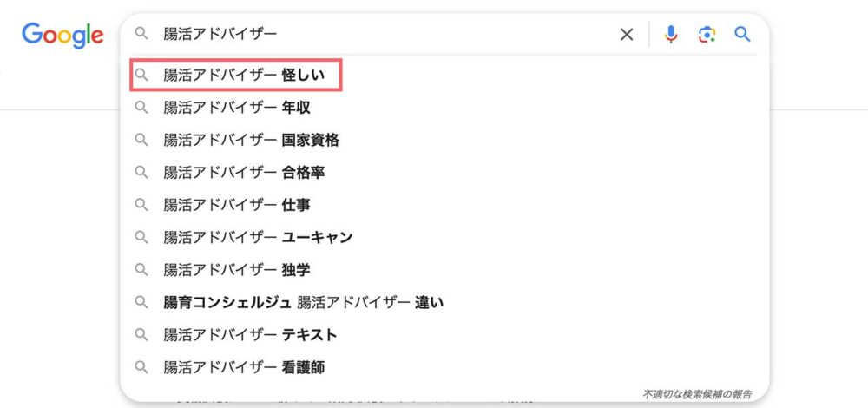Click magnifier icon beside 違い suggestion
Image resolution: width=868 pixels, height=408 pixels.
click(141, 302)
